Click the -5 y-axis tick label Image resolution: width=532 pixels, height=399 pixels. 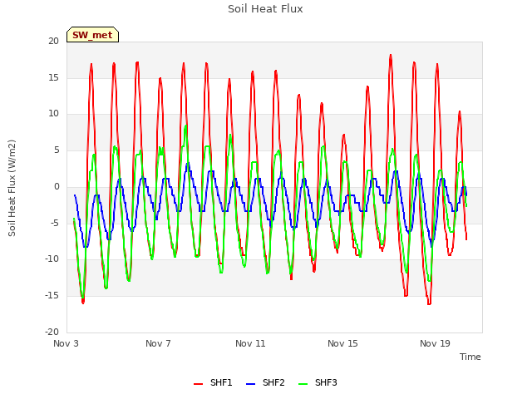[55, 223]
